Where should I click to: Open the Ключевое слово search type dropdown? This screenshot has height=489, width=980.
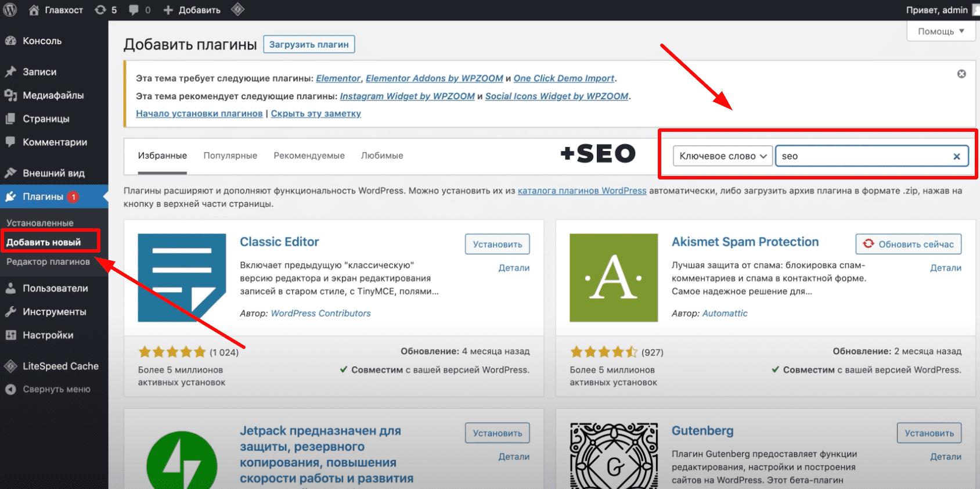coord(723,156)
